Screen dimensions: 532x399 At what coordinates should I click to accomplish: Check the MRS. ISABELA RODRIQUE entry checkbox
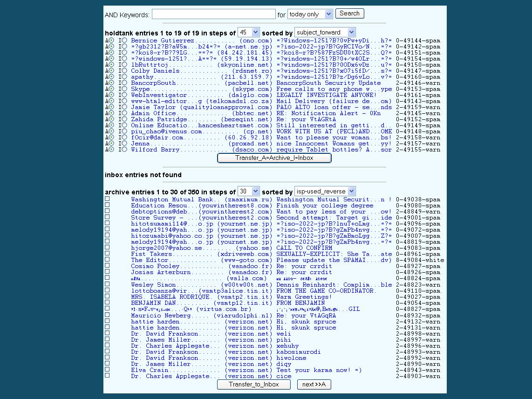(107, 296)
